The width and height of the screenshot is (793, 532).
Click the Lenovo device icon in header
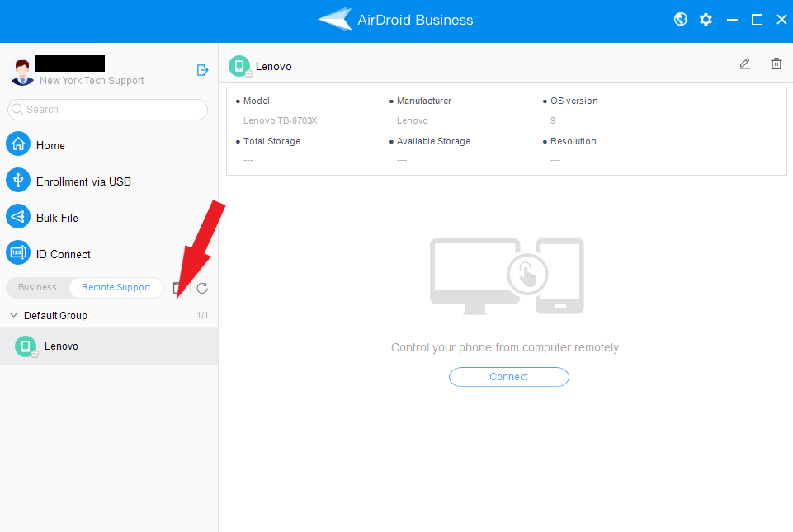[239, 66]
